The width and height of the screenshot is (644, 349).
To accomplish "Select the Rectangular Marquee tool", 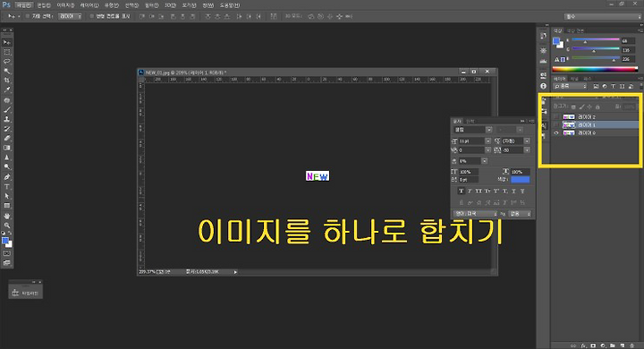I will 7,52.
